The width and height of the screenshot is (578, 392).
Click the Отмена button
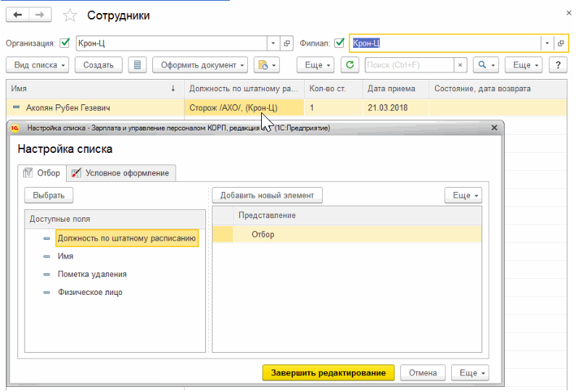(x=423, y=373)
